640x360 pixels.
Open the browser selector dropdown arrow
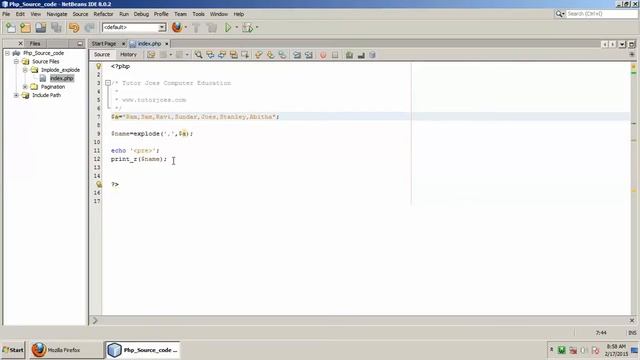[x=186, y=27]
